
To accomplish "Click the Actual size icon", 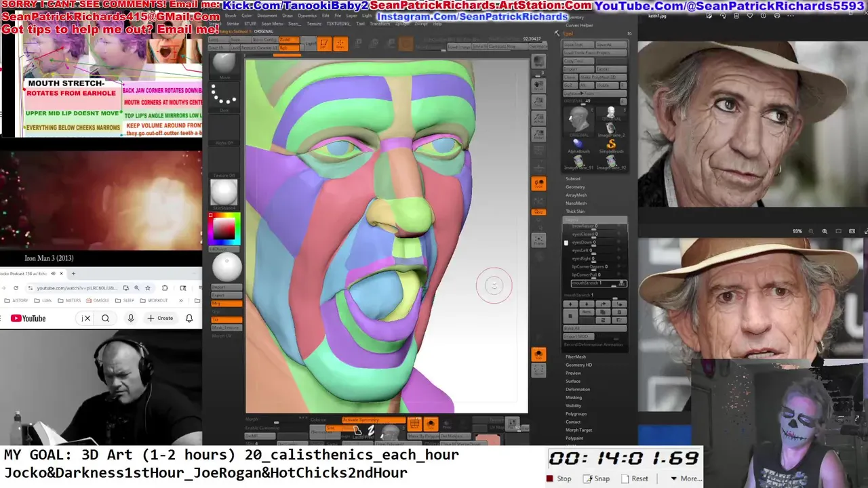I will 538,119.
